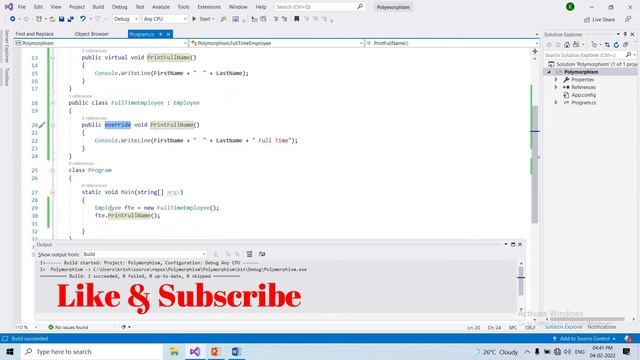Click the feedback icon beside Live Share
This screenshot has width=640, height=360.
tap(628, 19)
